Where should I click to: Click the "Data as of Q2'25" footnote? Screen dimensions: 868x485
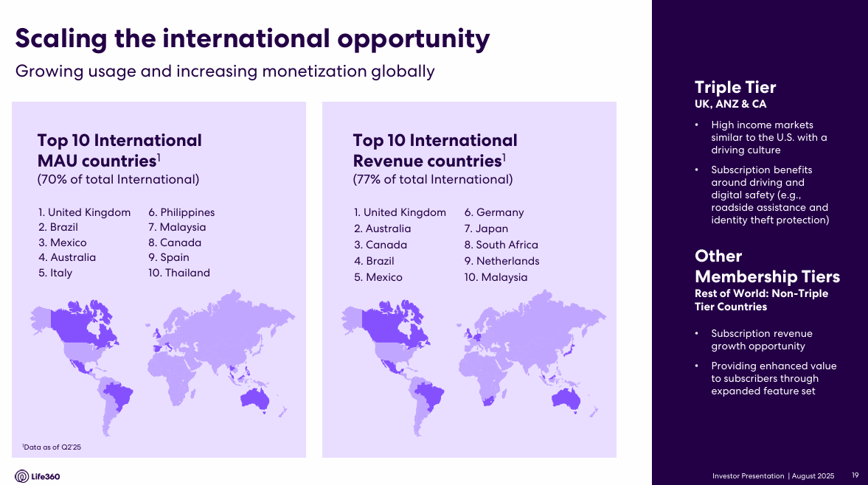tap(52, 447)
